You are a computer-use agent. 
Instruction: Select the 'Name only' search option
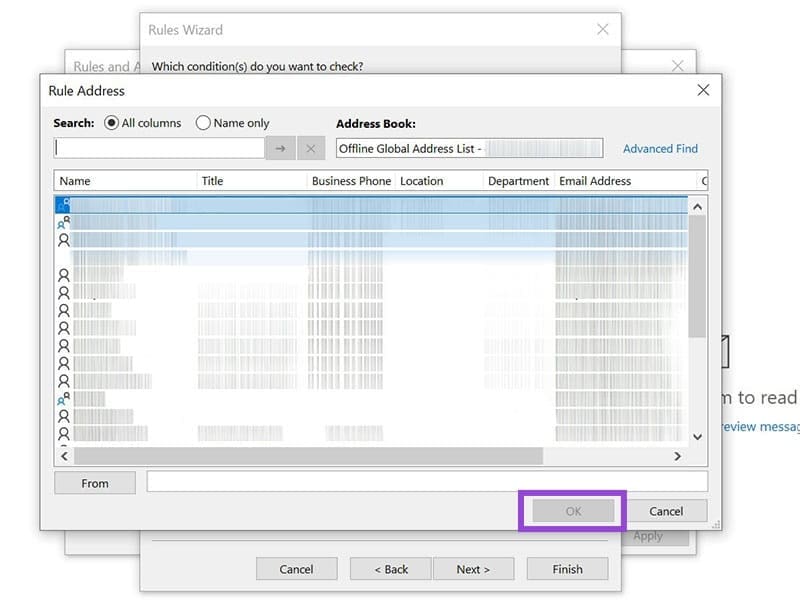tap(204, 123)
